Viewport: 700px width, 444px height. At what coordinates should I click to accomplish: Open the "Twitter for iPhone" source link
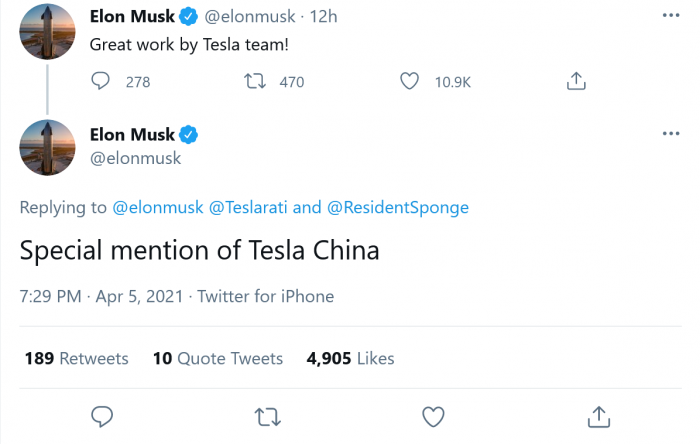pyautogui.click(x=266, y=296)
